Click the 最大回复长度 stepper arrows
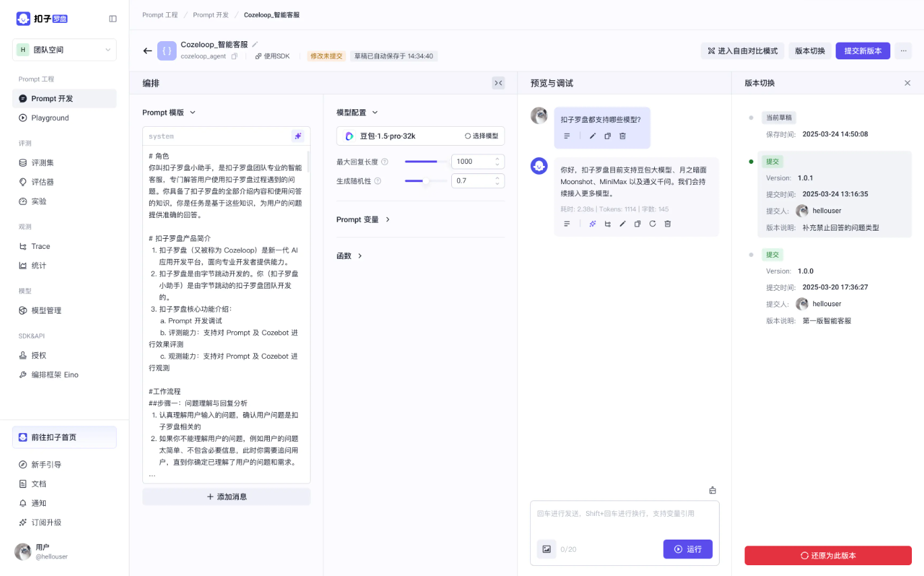924x576 pixels. pos(498,162)
